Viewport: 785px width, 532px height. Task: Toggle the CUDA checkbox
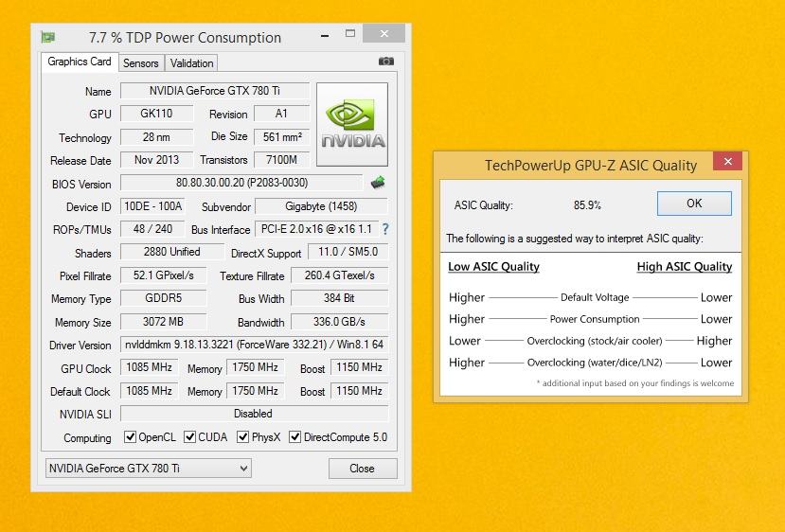tap(189, 437)
